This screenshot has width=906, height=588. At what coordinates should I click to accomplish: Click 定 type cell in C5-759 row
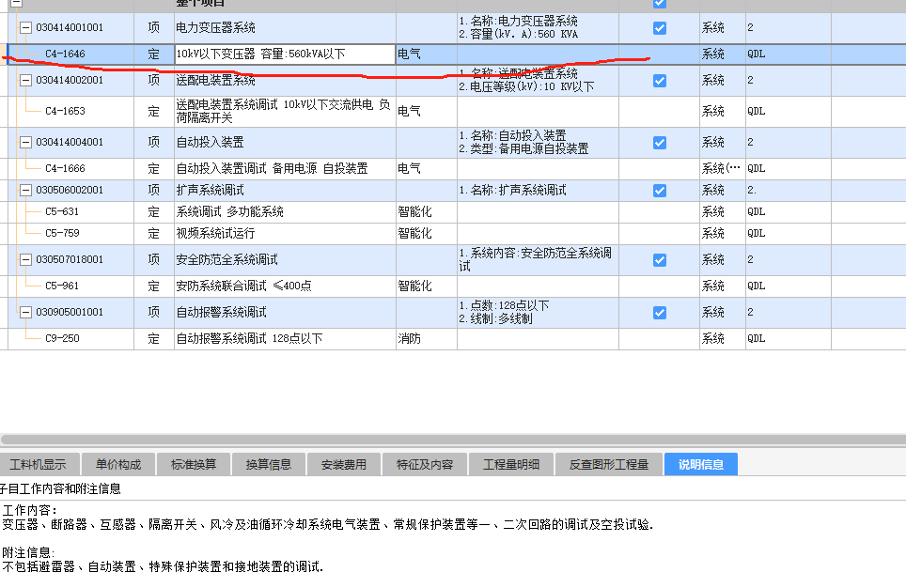pyautogui.click(x=154, y=233)
